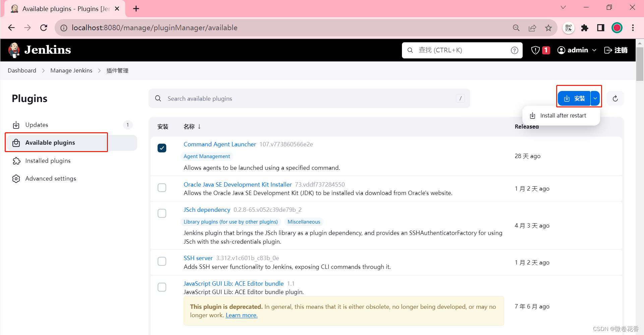
Task: Click the page vertical scrollbar thumb
Action: pos(640,64)
